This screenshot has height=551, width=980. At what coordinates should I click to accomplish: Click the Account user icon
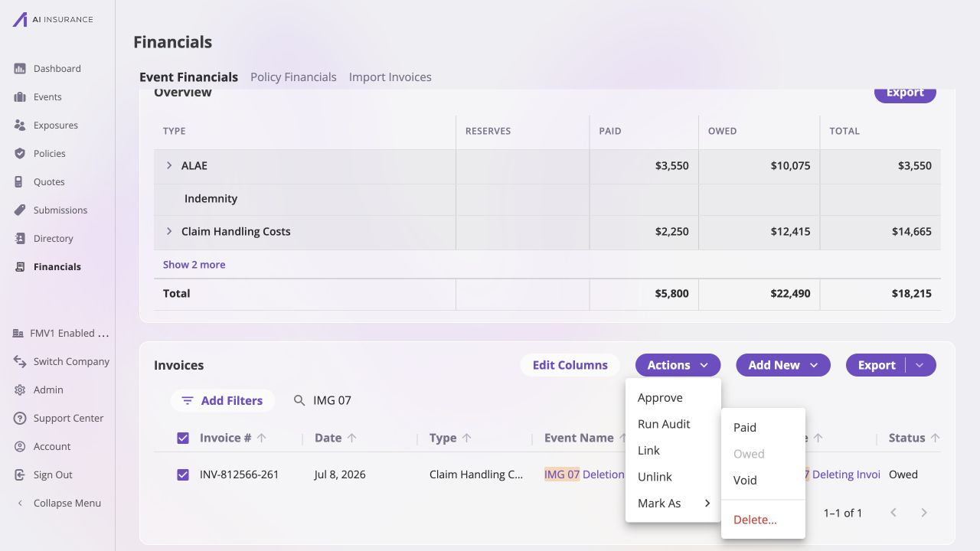pos(20,447)
